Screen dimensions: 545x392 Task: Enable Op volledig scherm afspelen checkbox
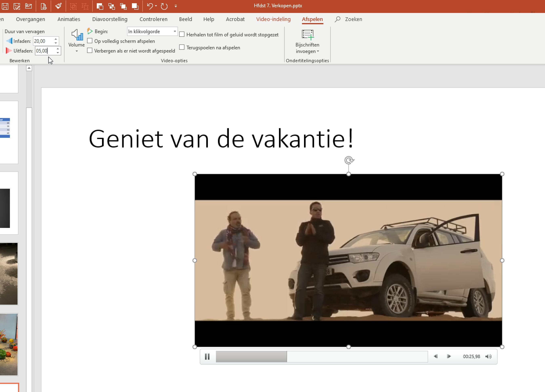pos(90,41)
